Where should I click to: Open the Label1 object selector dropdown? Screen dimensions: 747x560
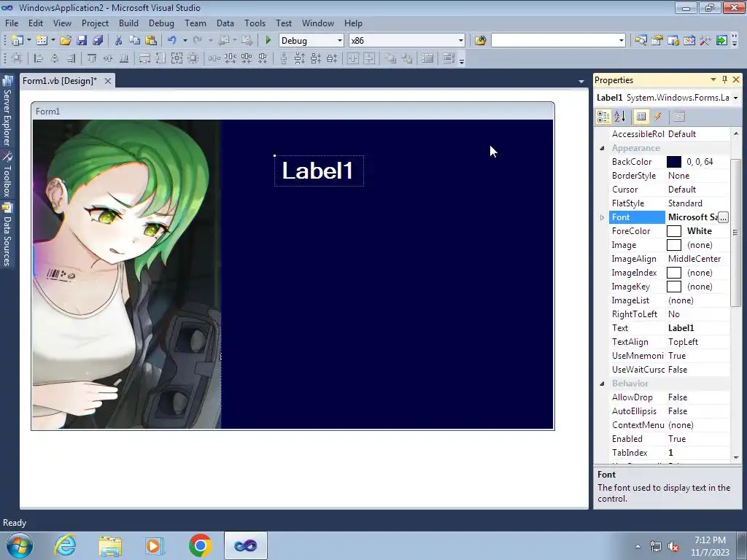735,98
